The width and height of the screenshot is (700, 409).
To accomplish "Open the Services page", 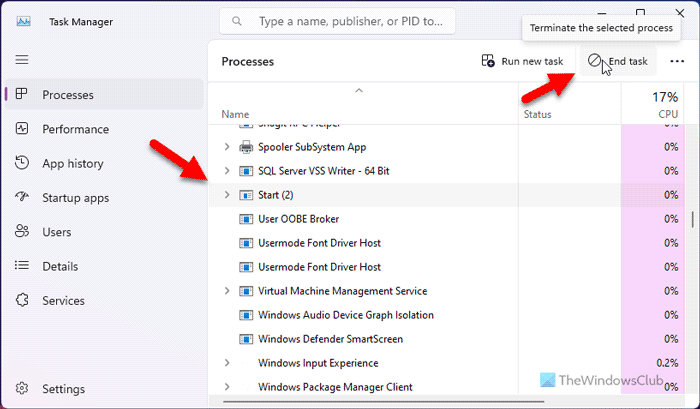I will point(63,300).
